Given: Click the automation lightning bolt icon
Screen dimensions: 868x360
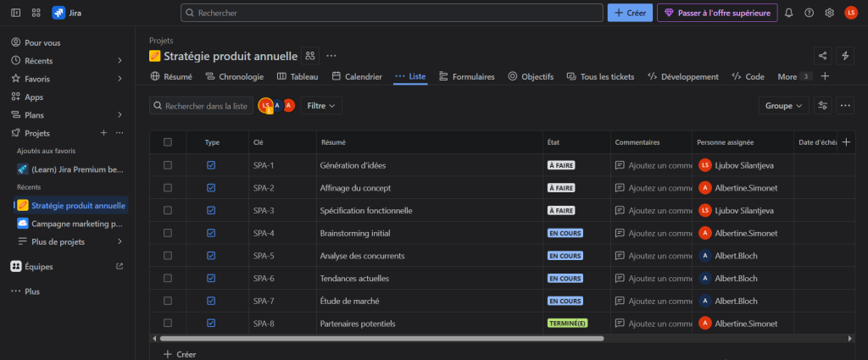Looking at the screenshot, I should (x=844, y=56).
